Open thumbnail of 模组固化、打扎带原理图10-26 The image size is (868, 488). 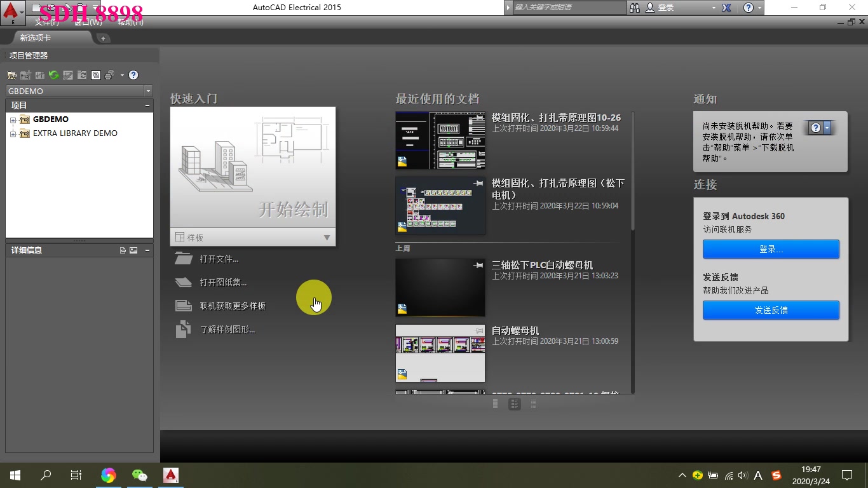click(x=440, y=140)
